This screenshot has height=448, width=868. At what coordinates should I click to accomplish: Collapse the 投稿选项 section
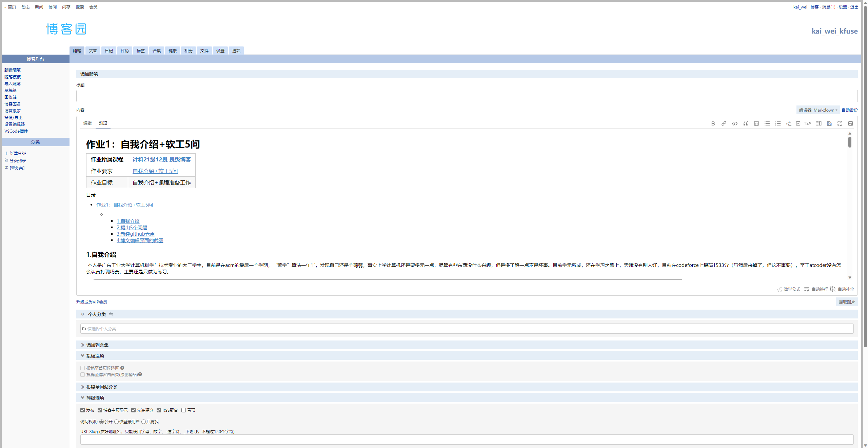coord(82,356)
